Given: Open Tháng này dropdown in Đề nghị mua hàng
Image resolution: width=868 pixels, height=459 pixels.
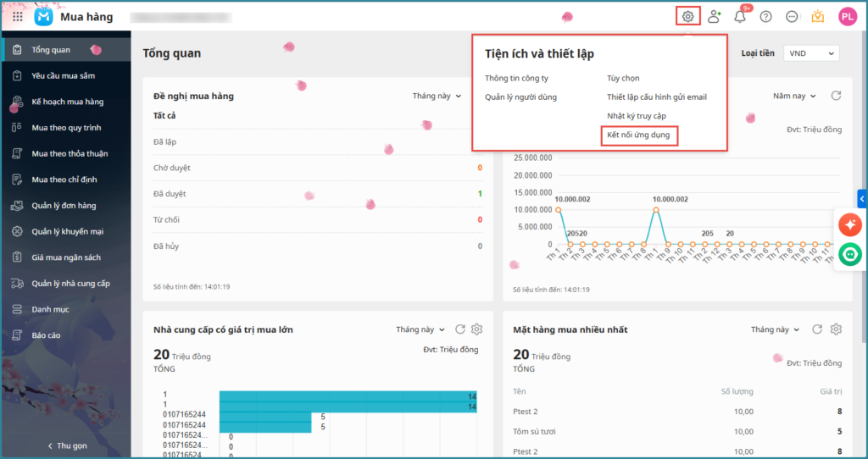Looking at the screenshot, I should [437, 96].
